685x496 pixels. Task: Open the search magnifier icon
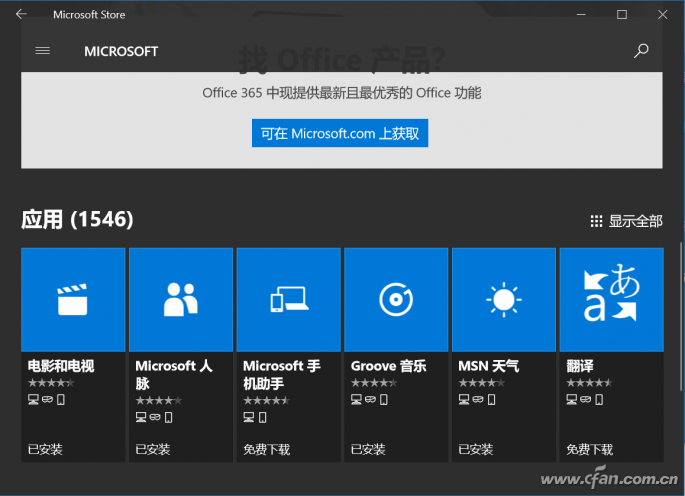641,51
